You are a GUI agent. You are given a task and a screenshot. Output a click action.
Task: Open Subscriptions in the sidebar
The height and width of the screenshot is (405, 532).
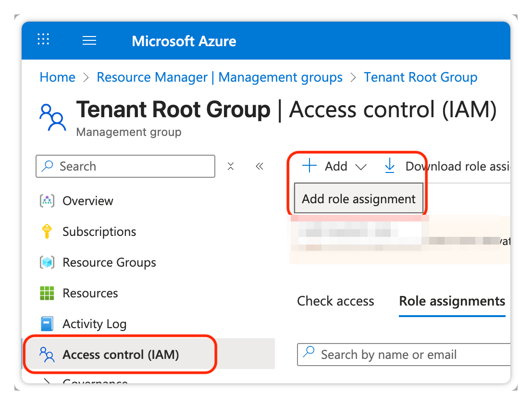[99, 232]
